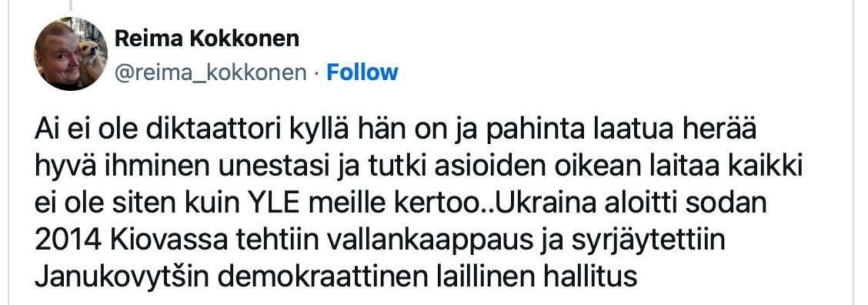Image resolution: width=868 pixels, height=305 pixels.
Task: Open Reima Kokkonen's profile picture
Action: 71,54
